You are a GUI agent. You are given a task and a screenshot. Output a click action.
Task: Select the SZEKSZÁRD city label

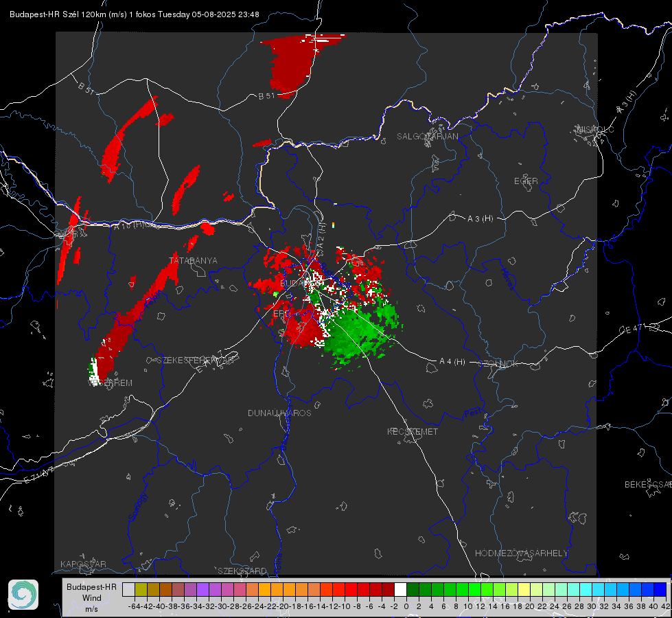pos(242,571)
